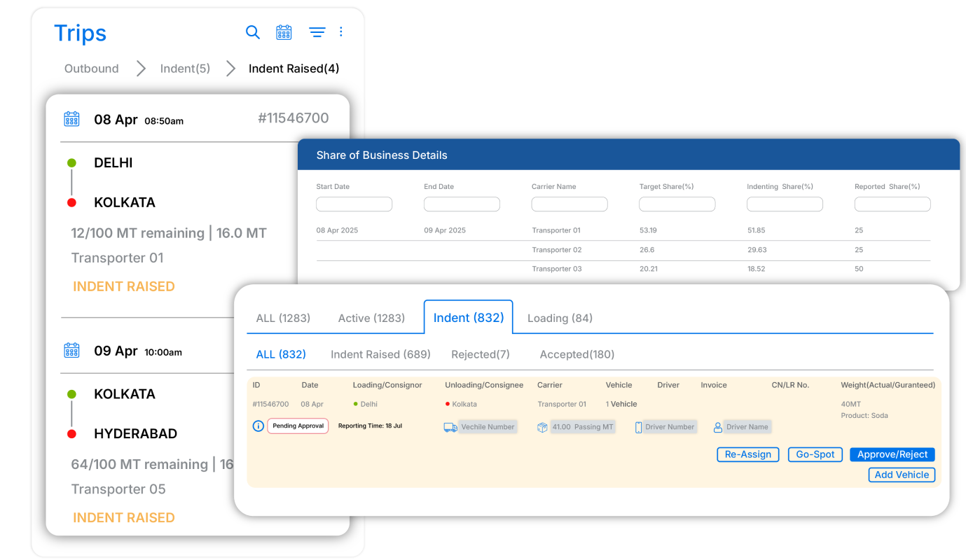966x560 pixels.
Task: Click the Carrier Name filter field
Action: point(570,204)
